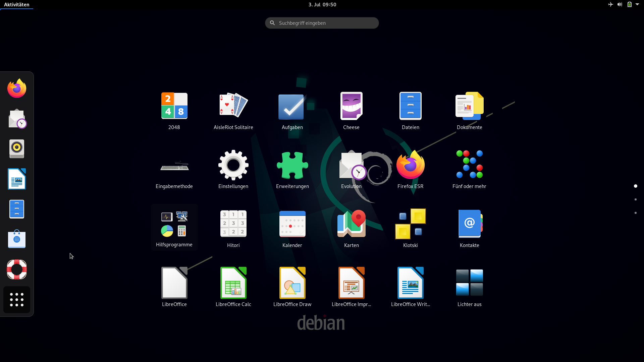Start the Klotski game
Screen dimensions: 644x362
pyautogui.click(x=410, y=229)
